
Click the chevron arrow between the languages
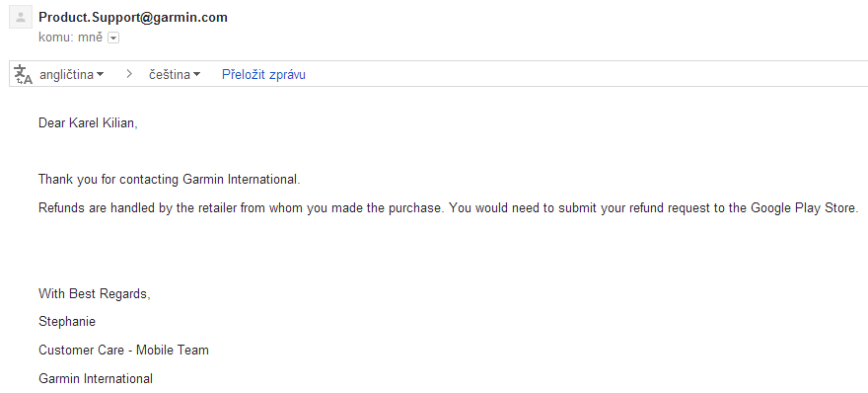click(x=129, y=74)
